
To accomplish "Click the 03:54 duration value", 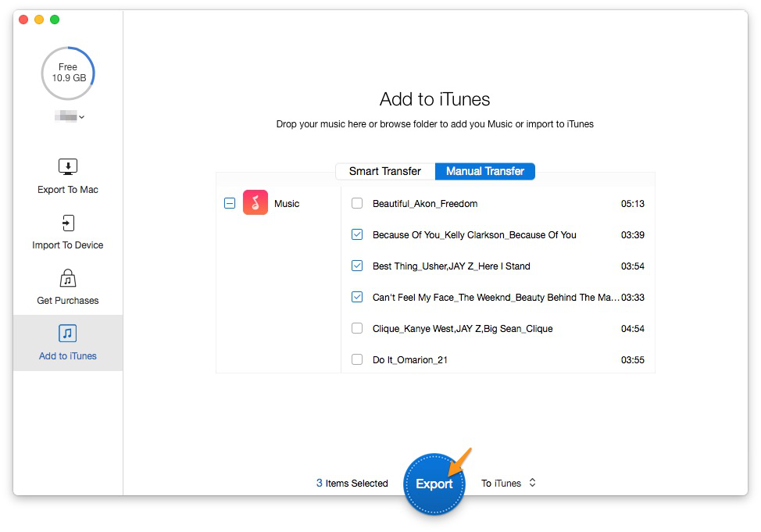I will (x=633, y=266).
